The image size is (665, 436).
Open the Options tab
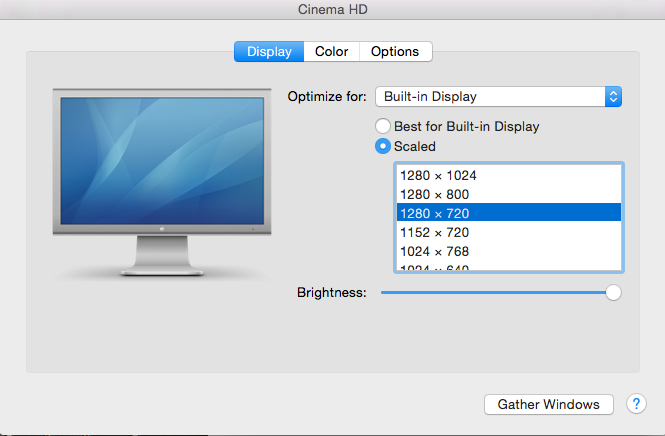[394, 52]
